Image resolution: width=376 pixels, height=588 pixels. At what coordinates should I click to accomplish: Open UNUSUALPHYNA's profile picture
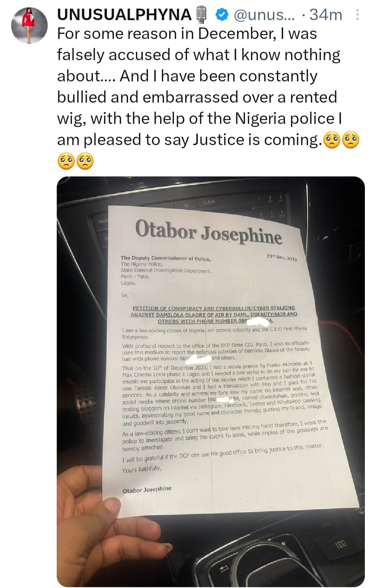[29, 25]
